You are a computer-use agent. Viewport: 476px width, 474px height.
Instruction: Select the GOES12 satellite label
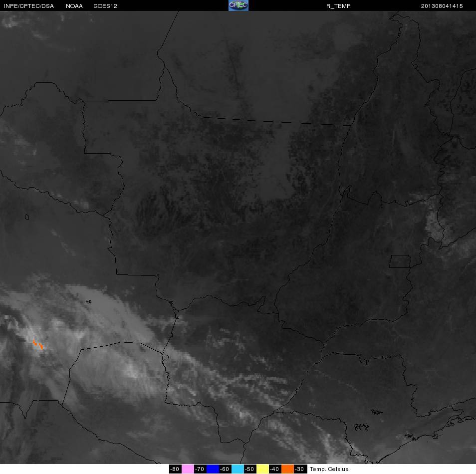coord(105,6)
